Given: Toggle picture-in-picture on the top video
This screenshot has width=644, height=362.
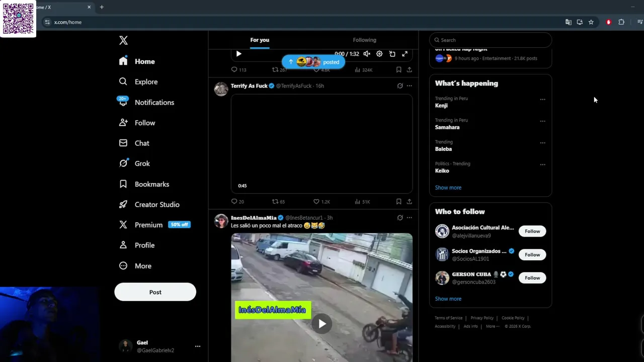Looking at the screenshot, I should (392, 54).
